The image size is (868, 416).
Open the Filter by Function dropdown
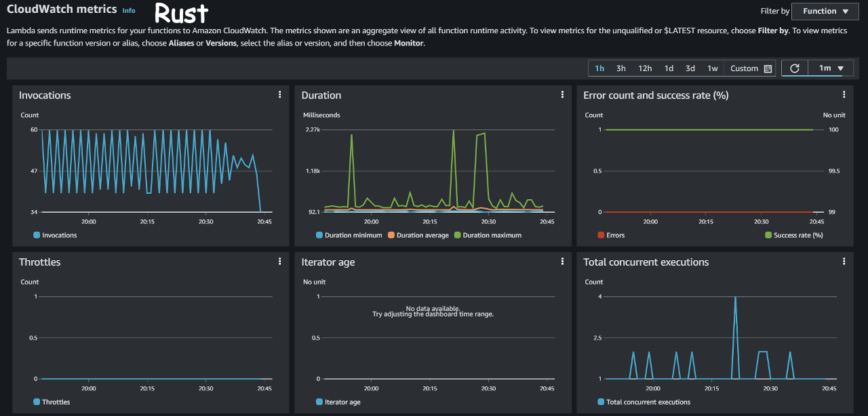pos(826,12)
